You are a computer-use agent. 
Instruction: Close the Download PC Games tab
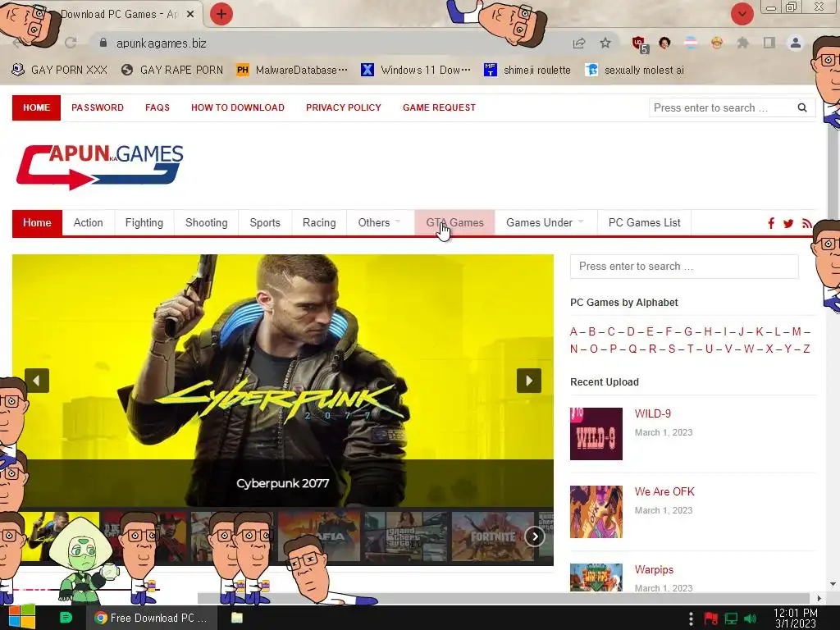[190, 15]
